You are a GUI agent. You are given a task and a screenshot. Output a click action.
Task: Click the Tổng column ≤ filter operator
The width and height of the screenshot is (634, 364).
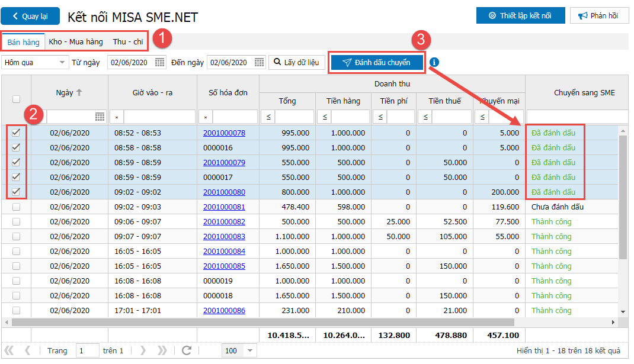(x=268, y=117)
